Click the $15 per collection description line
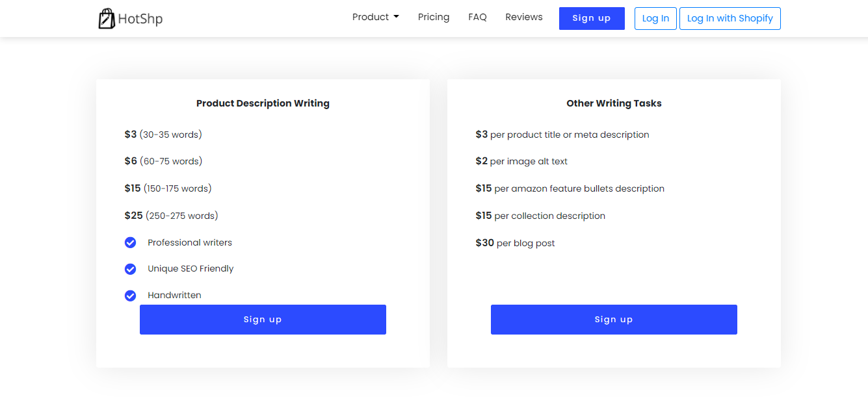The width and height of the screenshot is (868, 406). tap(540, 216)
